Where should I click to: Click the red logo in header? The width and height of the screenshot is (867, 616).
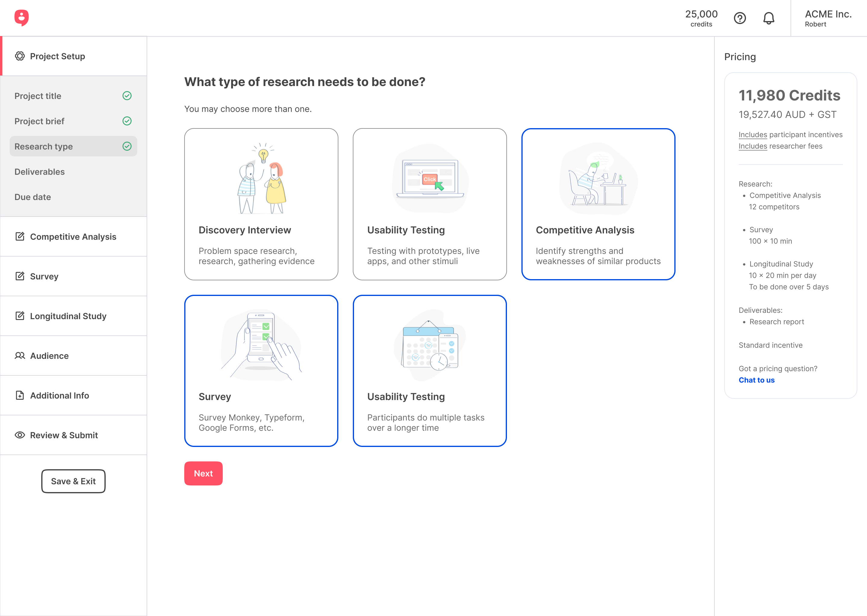click(22, 18)
